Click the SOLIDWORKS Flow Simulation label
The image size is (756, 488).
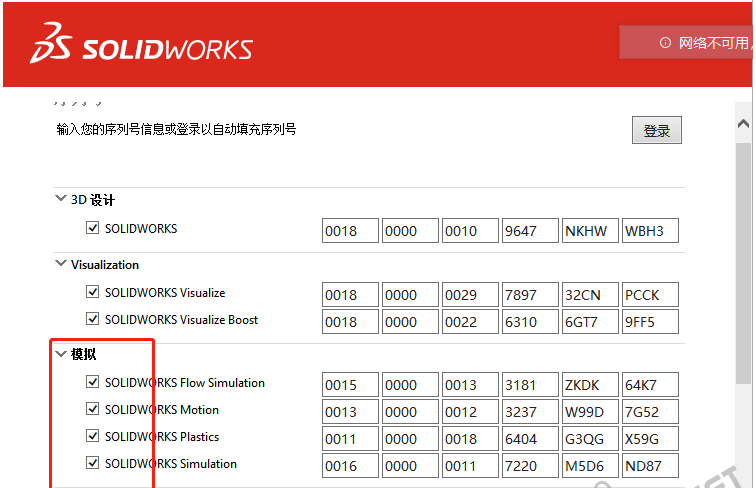pyautogui.click(x=185, y=382)
